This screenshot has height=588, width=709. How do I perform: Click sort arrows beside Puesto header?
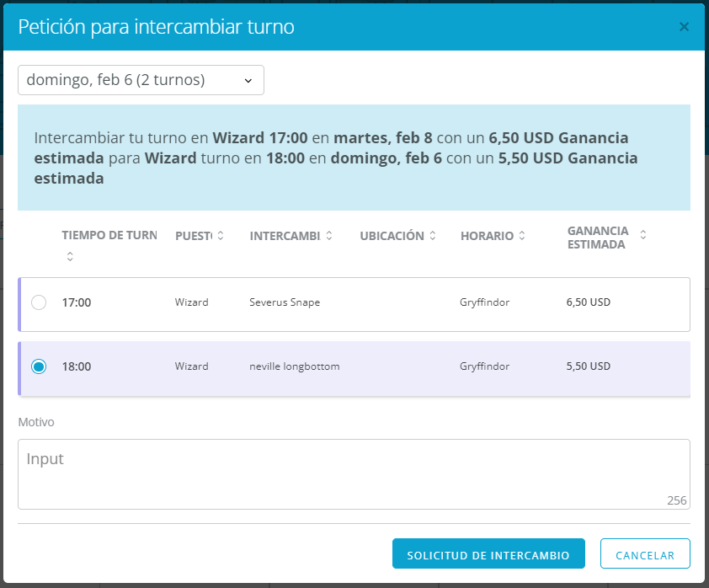point(221,236)
